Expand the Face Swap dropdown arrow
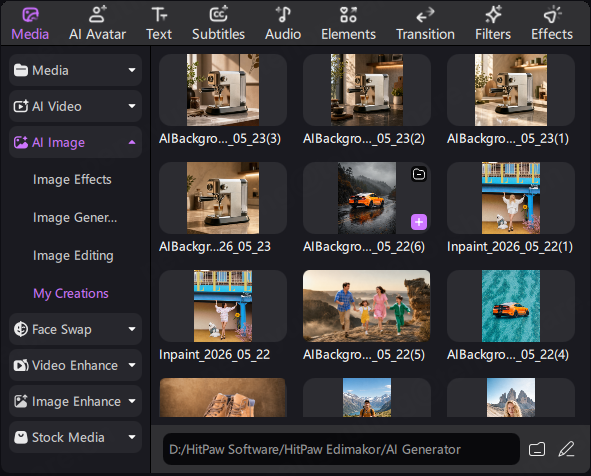The image size is (591, 476). (x=132, y=329)
